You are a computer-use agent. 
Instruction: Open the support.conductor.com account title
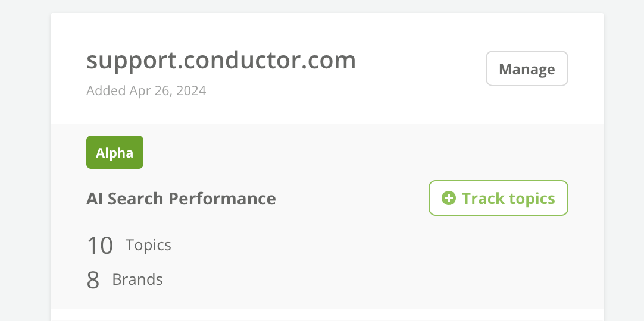(x=221, y=60)
